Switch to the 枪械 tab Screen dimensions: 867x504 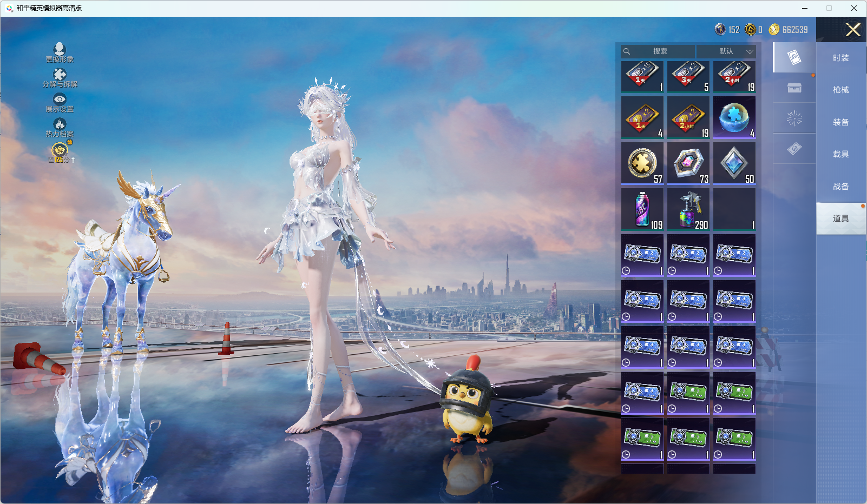pos(840,90)
